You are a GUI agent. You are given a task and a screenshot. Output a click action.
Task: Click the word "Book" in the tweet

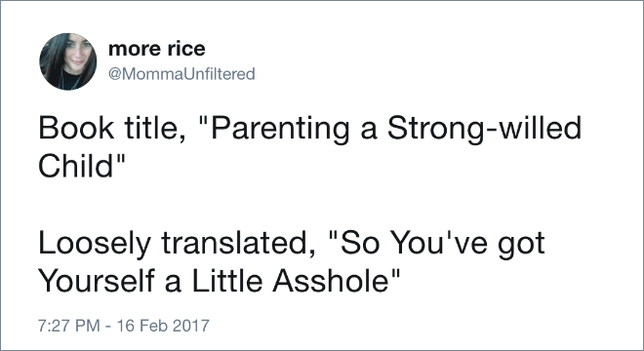pos(76,128)
